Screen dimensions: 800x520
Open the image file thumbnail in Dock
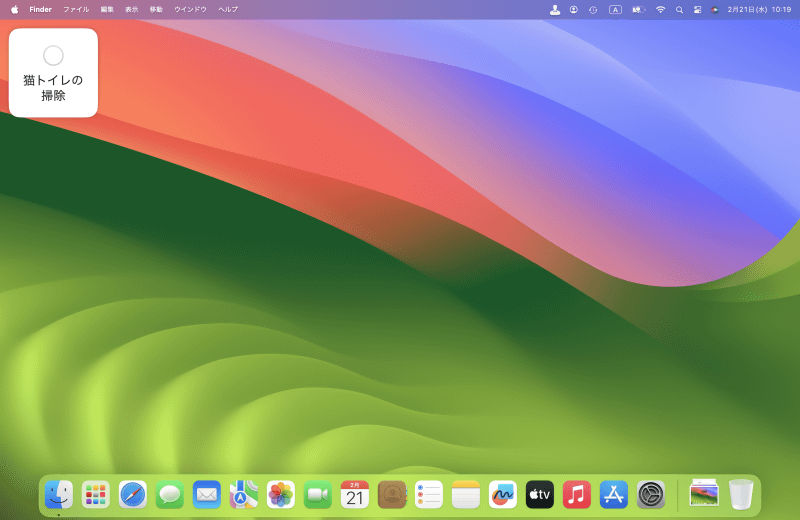point(704,493)
